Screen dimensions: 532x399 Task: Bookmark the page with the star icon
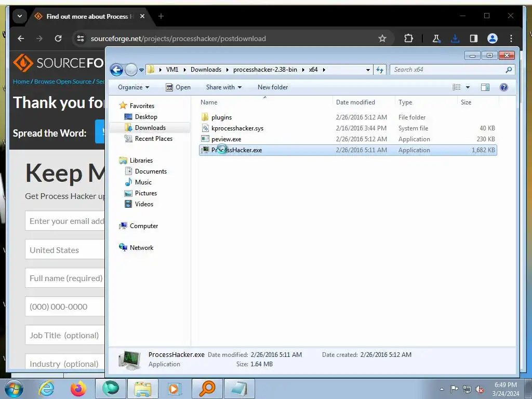pyautogui.click(x=382, y=38)
